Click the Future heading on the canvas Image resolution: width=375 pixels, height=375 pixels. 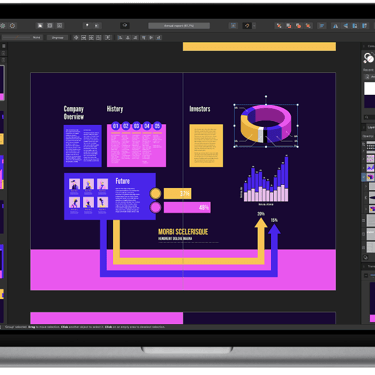tap(123, 181)
